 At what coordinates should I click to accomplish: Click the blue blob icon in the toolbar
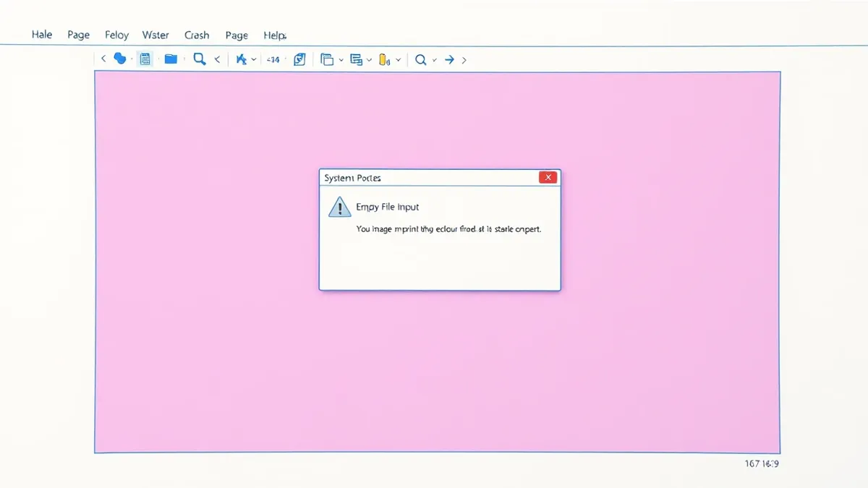coord(120,59)
